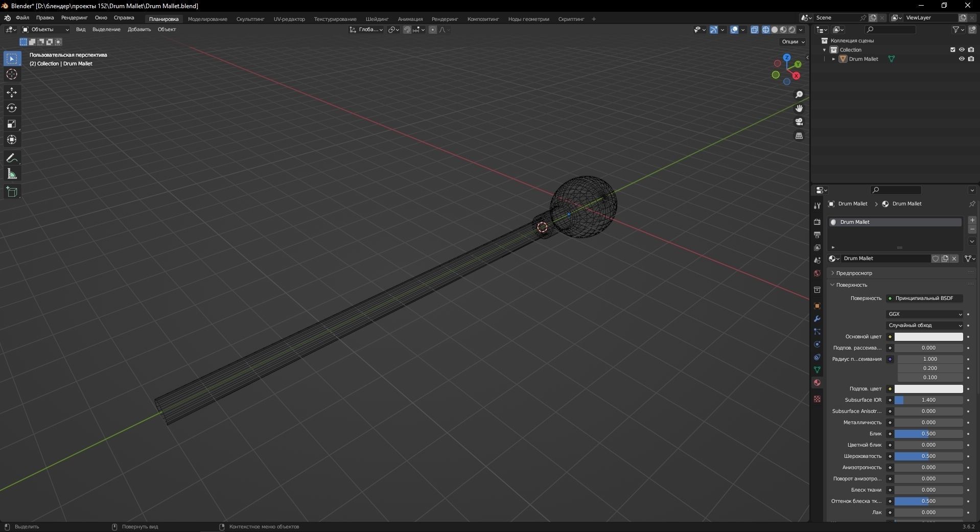Select the Annotate pencil tool

(x=12, y=158)
